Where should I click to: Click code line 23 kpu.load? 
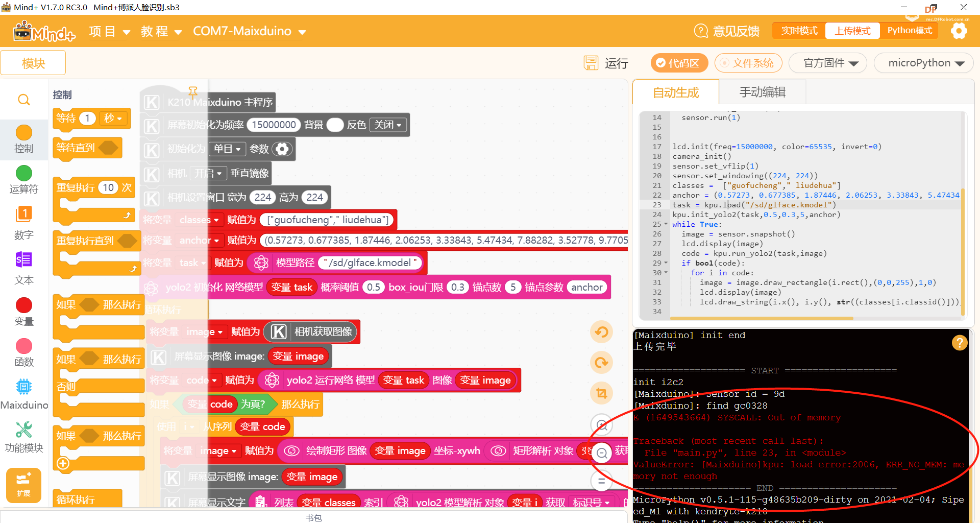tap(754, 205)
